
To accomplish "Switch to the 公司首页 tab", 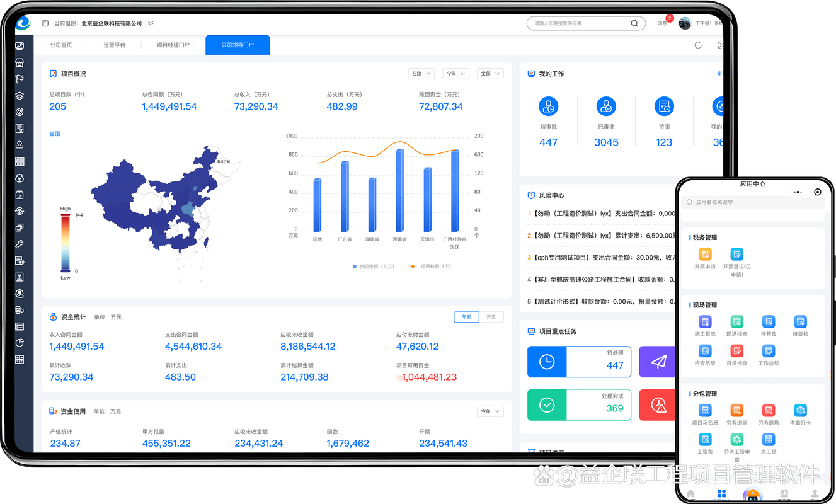I will coord(61,45).
